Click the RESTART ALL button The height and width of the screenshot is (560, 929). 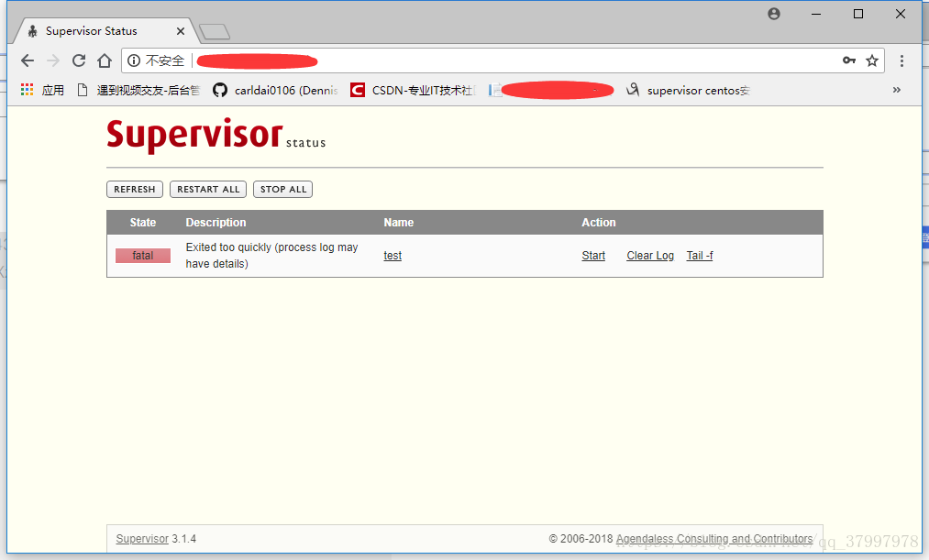(x=208, y=190)
